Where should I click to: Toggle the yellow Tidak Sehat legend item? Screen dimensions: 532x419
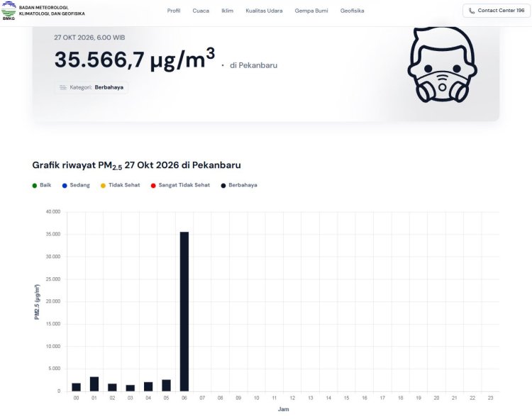pos(121,185)
